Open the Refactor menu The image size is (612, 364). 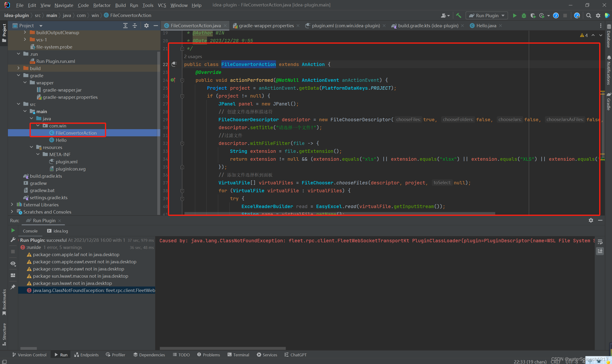(102, 5)
